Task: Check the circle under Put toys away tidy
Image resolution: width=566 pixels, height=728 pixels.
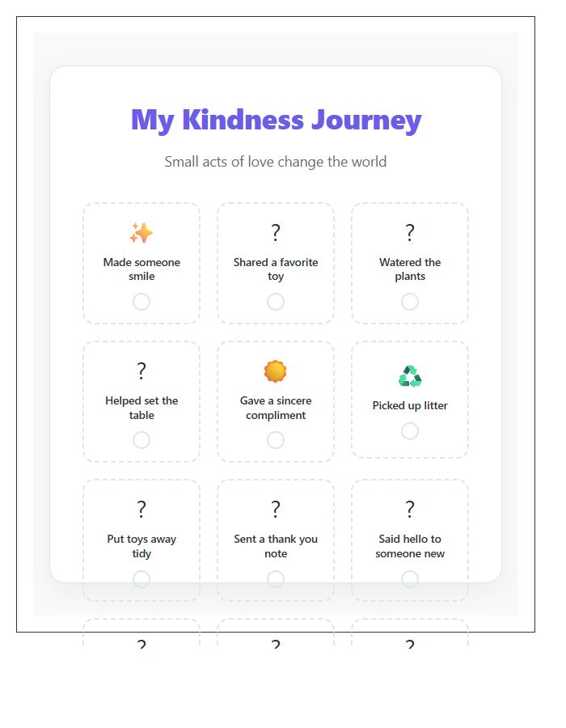Action: click(x=141, y=579)
